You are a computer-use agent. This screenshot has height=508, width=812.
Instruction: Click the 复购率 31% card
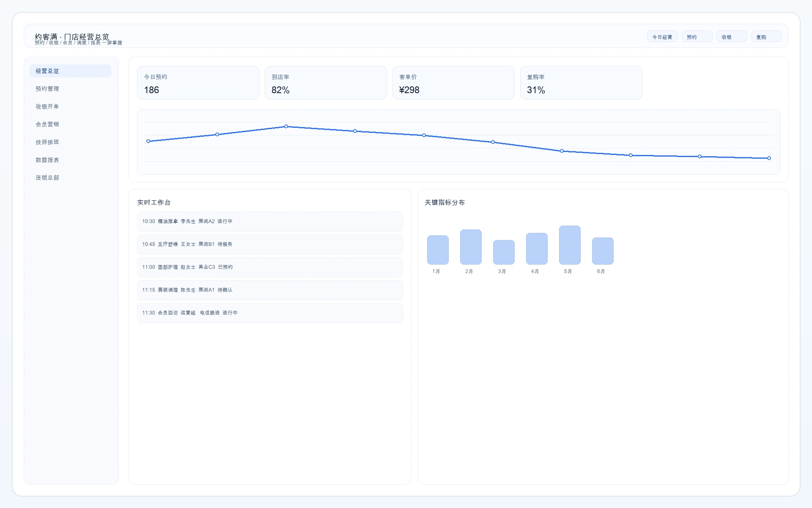point(581,83)
